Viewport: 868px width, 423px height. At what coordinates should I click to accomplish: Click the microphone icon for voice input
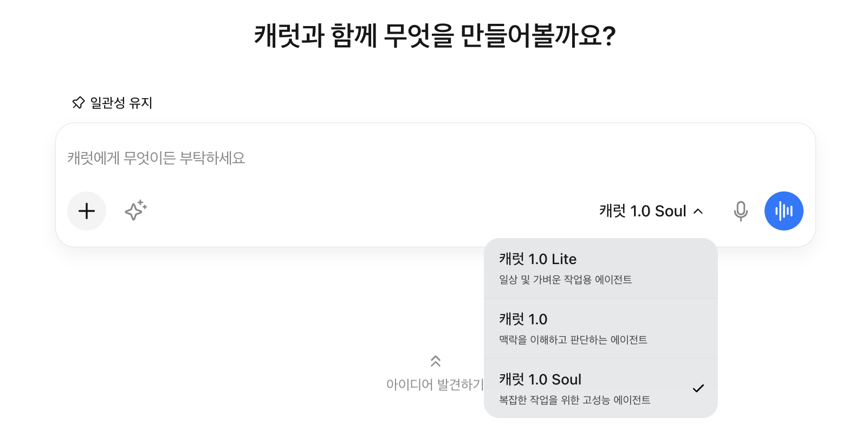pos(741,211)
